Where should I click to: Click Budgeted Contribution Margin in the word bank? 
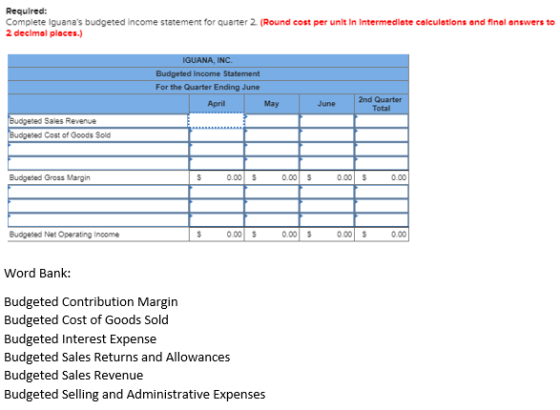pos(91,302)
